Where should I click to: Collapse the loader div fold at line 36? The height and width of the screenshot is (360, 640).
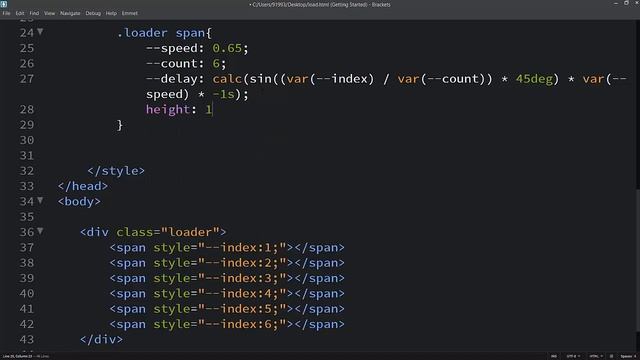click(40, 231)
